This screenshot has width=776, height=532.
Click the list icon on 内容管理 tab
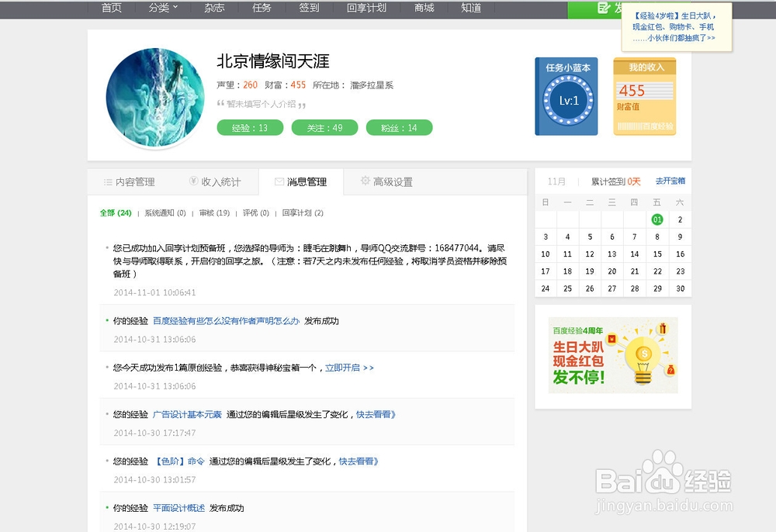[x=106, y=181]
